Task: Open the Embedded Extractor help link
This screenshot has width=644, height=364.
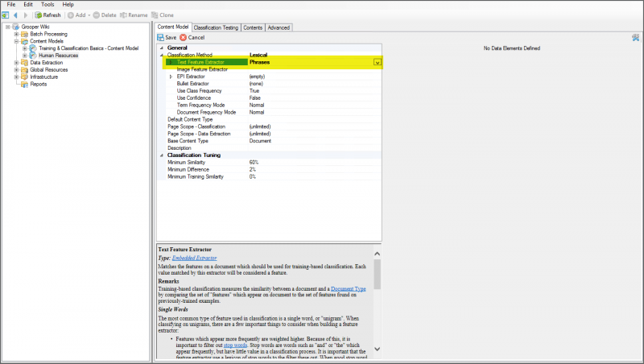Action: pyautogui.click(x=194, y=258)
